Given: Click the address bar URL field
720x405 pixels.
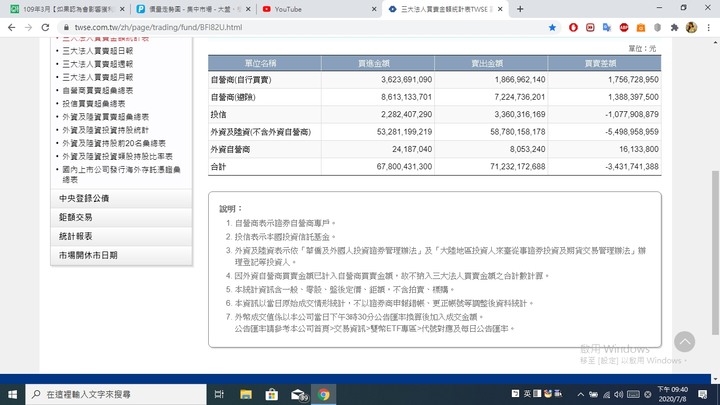Looking at the screenshot, I should pyautogui.click(x=303, y=28).
